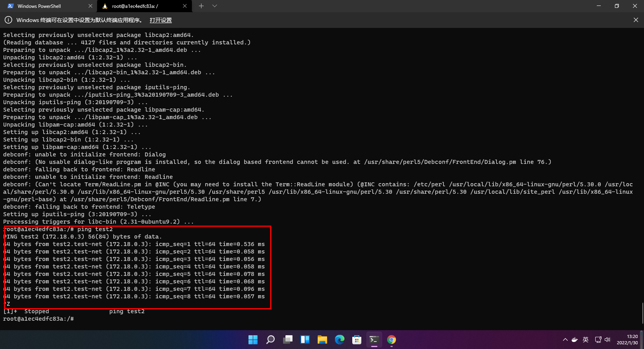
Task: Restore down the Windows Terminal window
Action: (x=617, y=6)
